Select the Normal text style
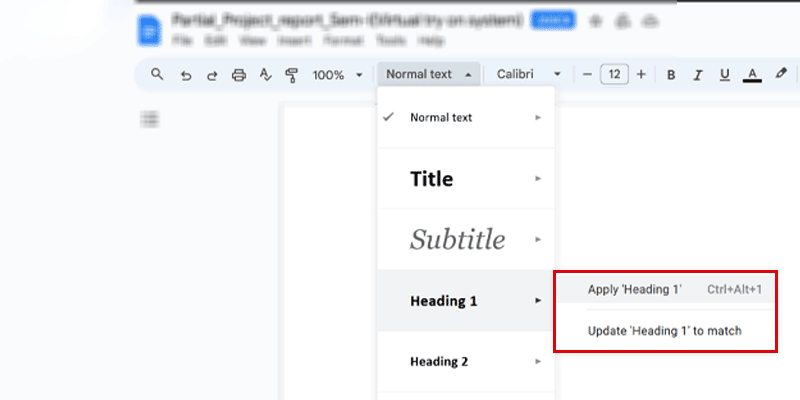The width and height of the screenshot is (800, 400). tap(466, 117)
